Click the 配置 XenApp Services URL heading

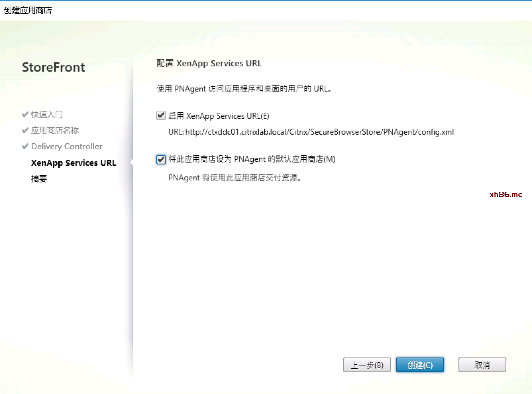coord(209,63)
